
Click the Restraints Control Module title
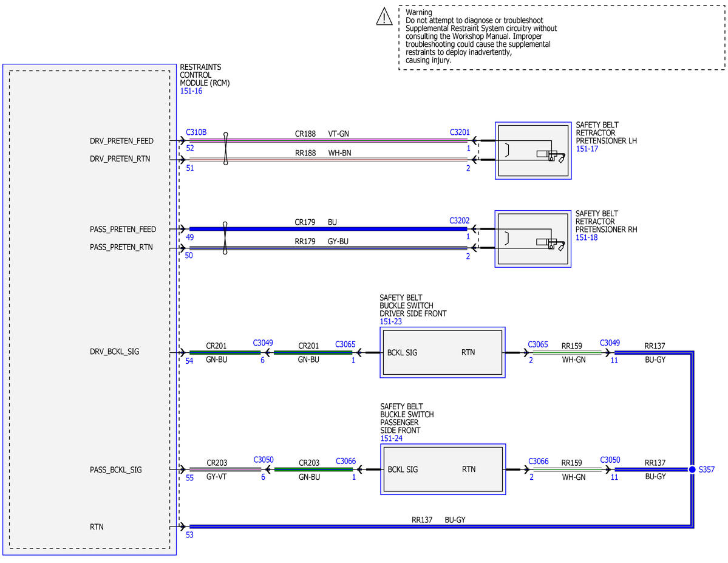click(x=205, y=75)
